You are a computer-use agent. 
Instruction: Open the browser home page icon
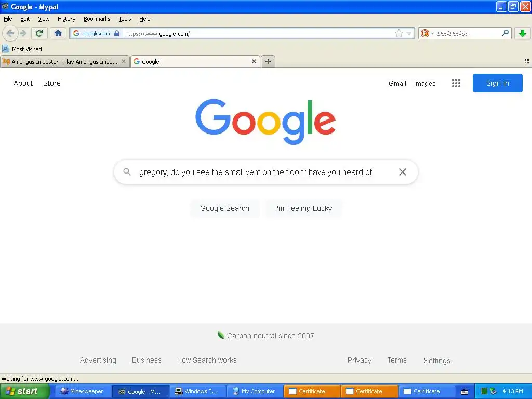pos(58,33)
